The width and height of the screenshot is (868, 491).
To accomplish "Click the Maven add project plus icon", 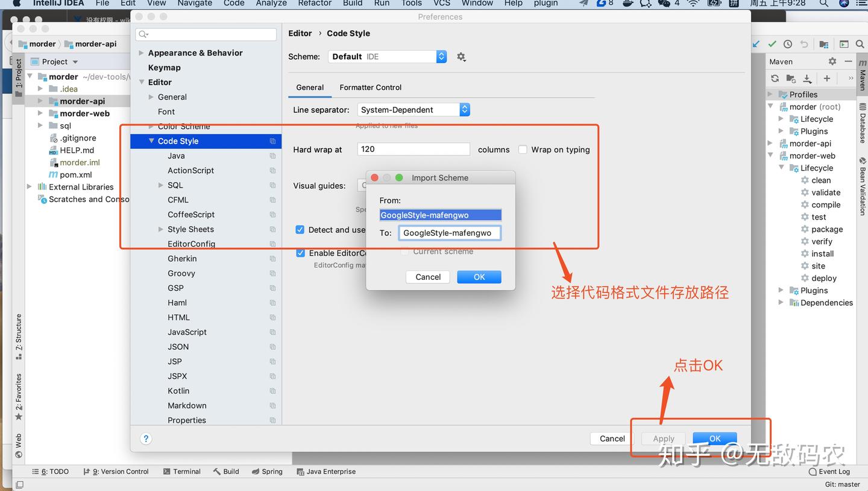I will pos(827,78).
